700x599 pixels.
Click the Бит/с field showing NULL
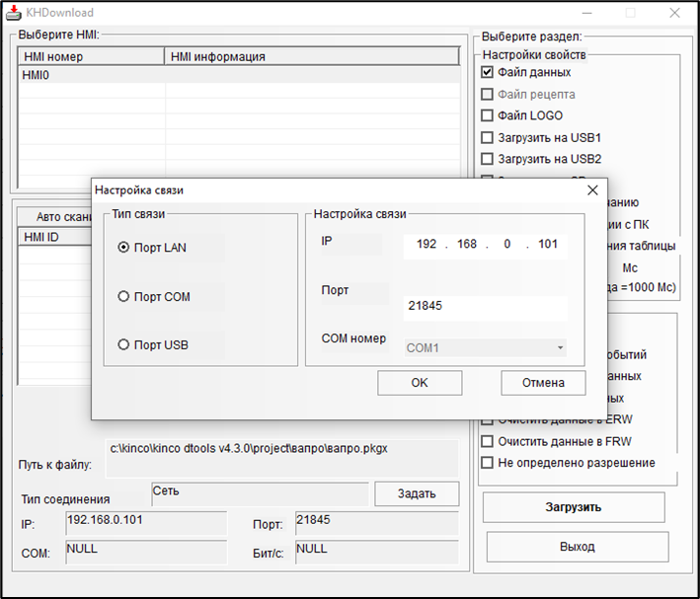377,553
